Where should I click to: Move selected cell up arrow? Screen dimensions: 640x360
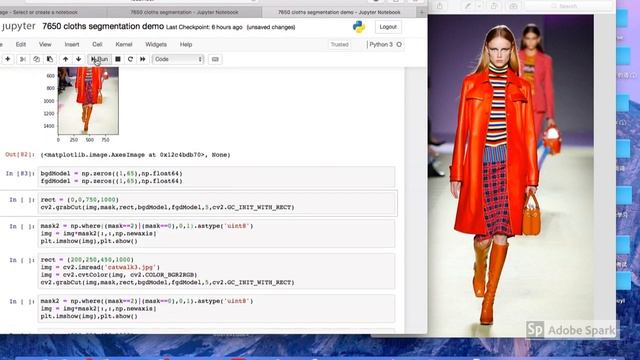click(x=65, y=59)
